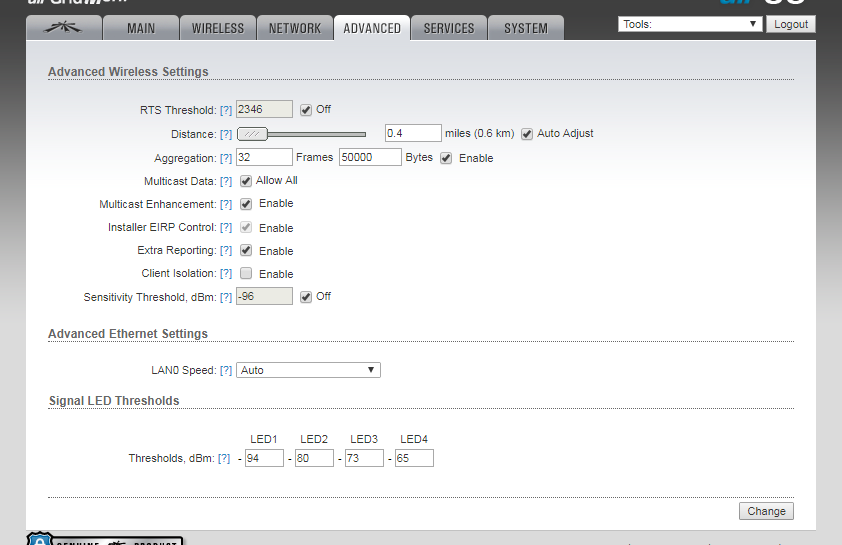The image size is (842, 545).
Task: Open the Tools dropdown menu
Action: click(x=690, y=24)
